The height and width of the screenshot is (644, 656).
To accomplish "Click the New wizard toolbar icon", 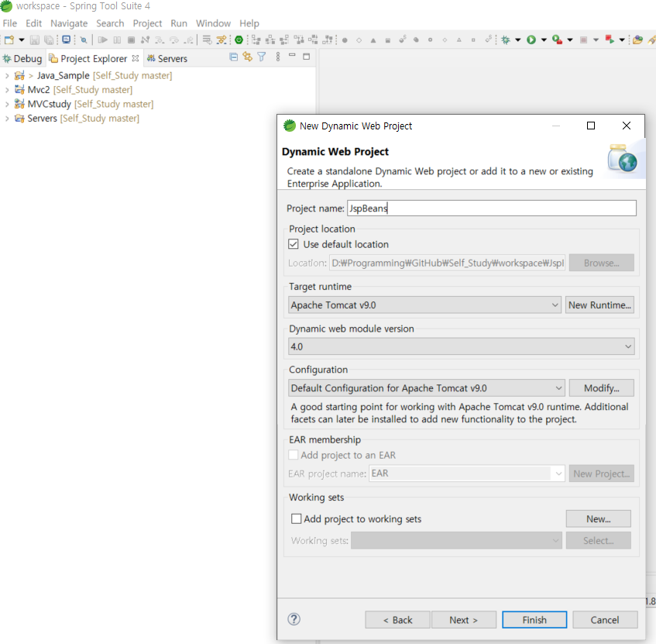I will pos(9,40).
